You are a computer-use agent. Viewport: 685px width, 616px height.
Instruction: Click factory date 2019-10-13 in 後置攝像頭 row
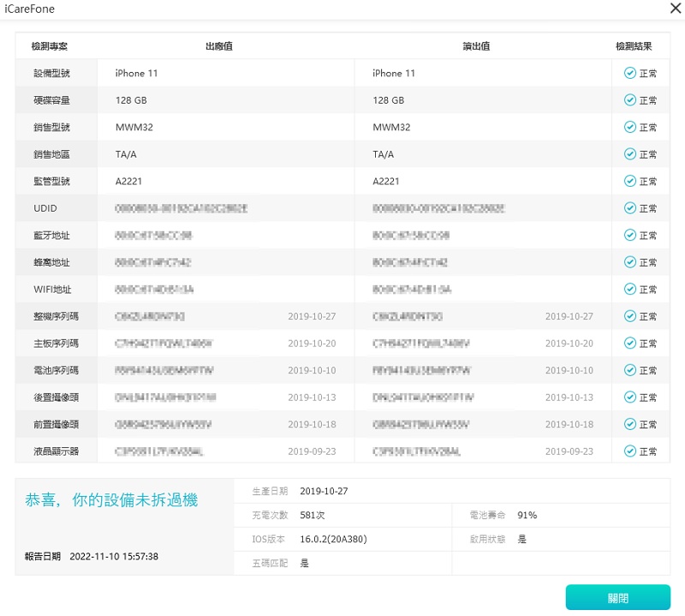click(x=312, y=398)
